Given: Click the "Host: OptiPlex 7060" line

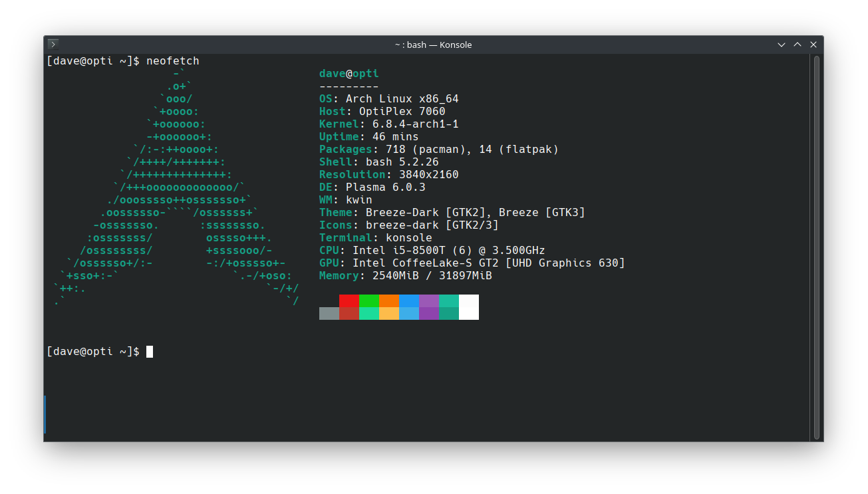Looking at the screenshot, I should (x=382, y=112).
